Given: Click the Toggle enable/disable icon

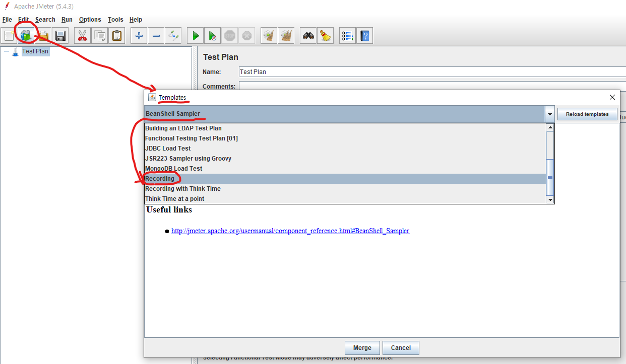Looking at the screenshot, I should pos(173,36).
